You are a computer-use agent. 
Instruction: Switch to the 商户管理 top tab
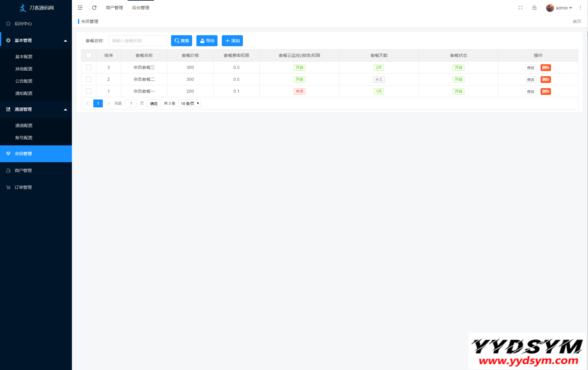(114, 8)
